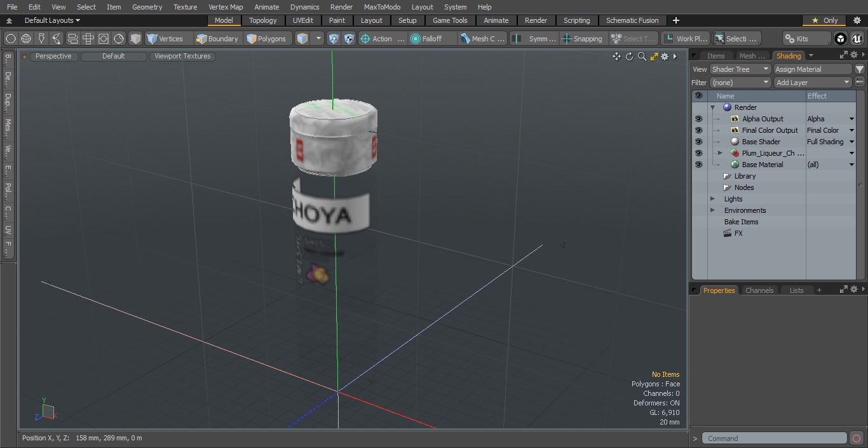Open the Viewport Textures shading dropdown

182,56
